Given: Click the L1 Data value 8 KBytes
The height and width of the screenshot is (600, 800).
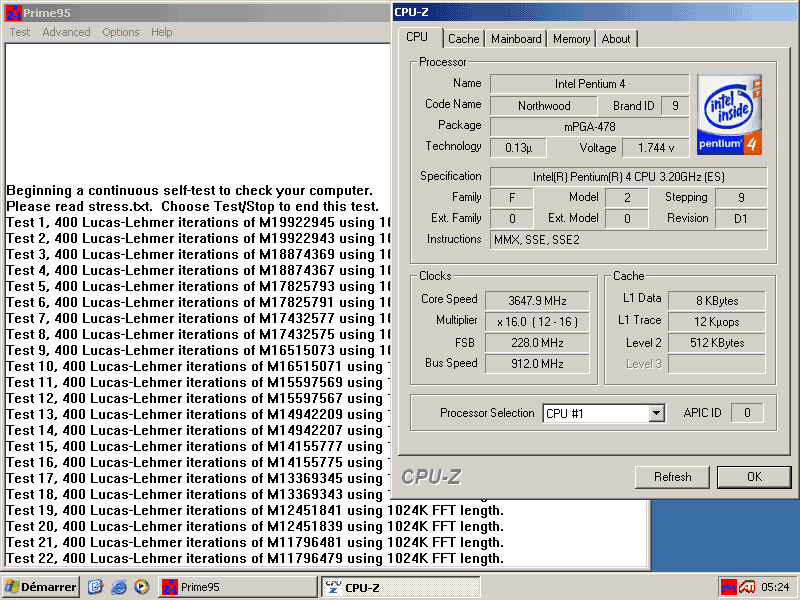Looking at the screenshot, I should [717, 301].
